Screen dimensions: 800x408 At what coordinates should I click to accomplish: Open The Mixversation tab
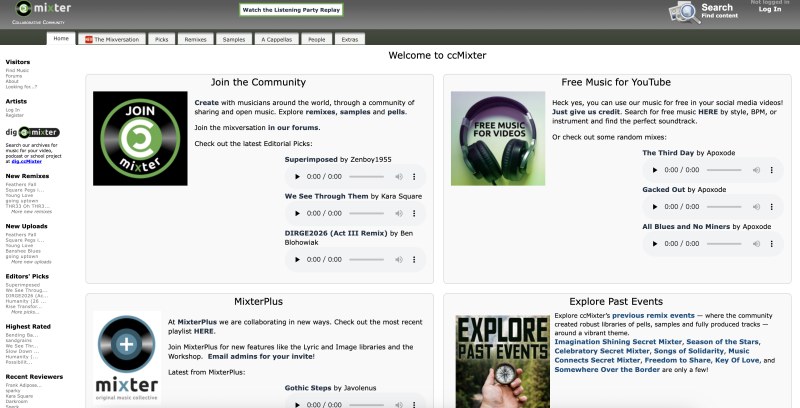point(112,39)
